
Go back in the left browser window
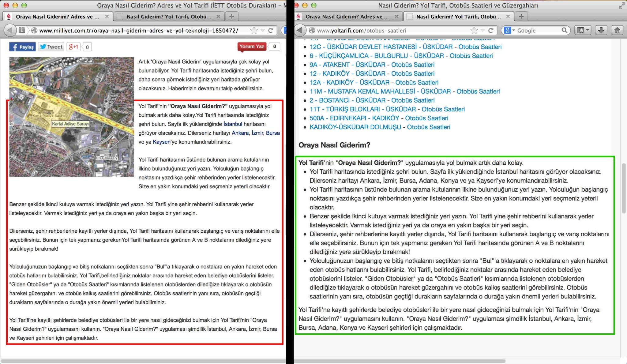coord(10,30)
